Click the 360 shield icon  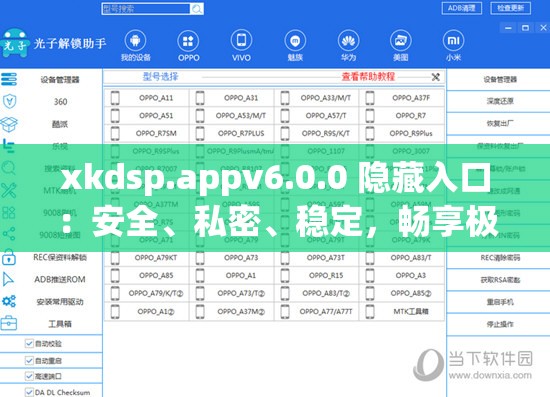[x=9, y=101]
